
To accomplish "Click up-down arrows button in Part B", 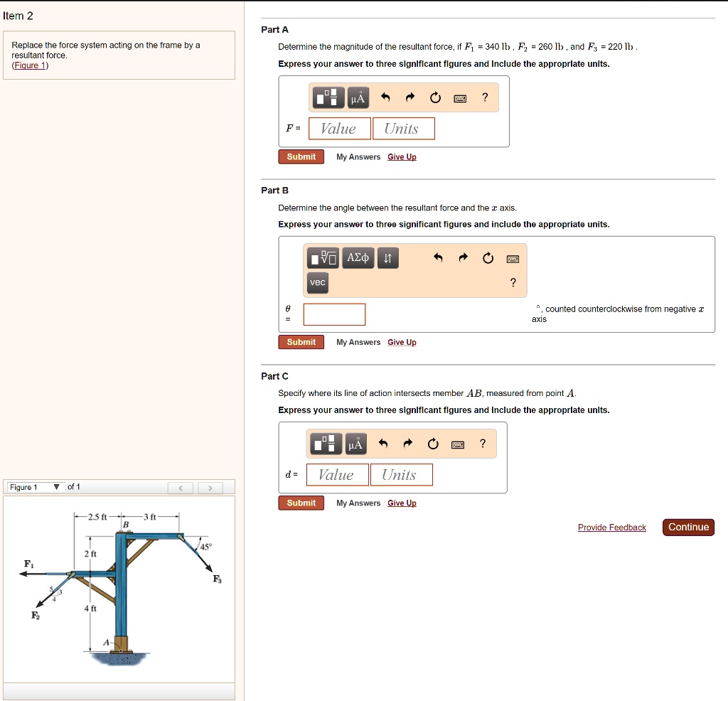I will (387, 257).
